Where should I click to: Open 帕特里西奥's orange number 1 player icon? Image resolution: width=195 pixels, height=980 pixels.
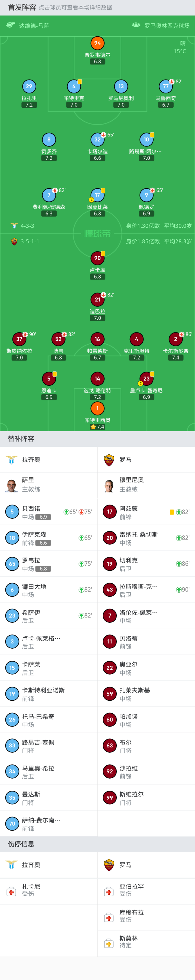point(97,408)
